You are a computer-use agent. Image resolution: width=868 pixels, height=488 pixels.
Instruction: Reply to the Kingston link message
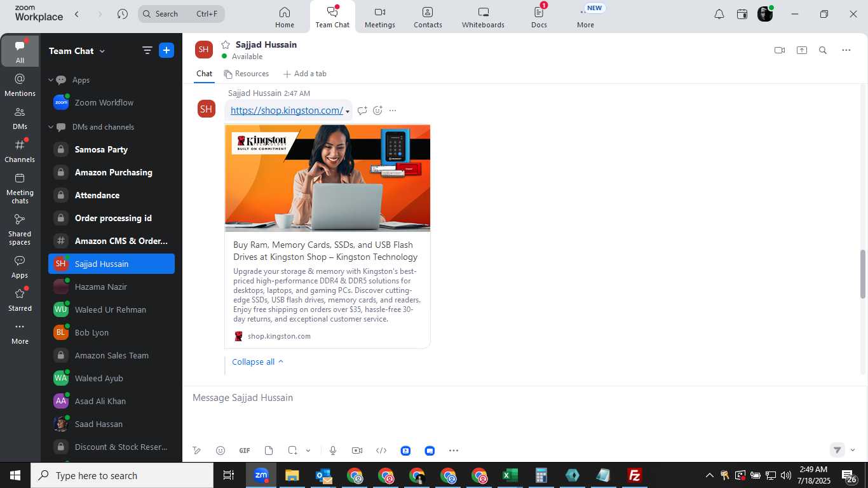click(362, 111)
